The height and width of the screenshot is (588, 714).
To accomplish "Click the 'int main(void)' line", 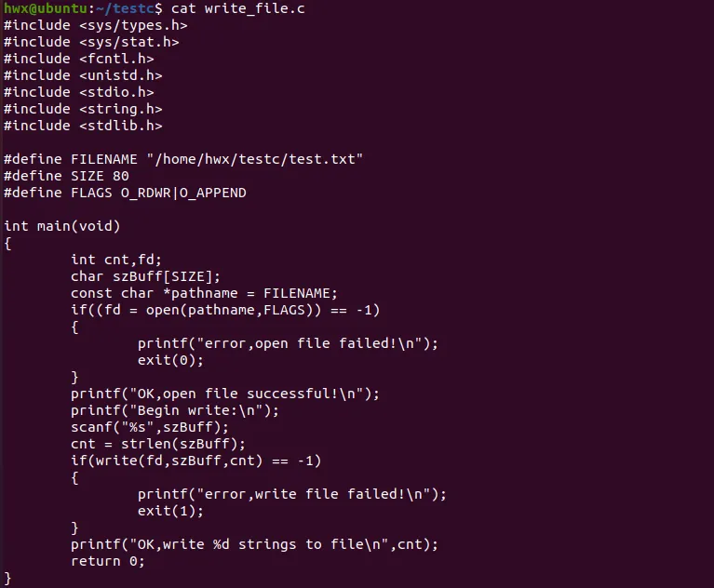I will click(x=62, y=226).
